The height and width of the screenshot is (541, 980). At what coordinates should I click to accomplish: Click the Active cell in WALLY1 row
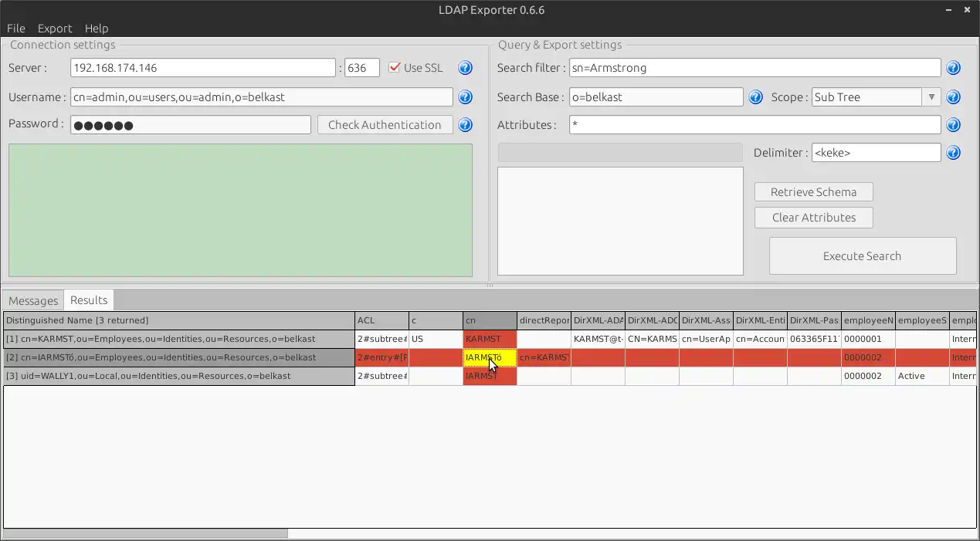click(x=922, y=376)
